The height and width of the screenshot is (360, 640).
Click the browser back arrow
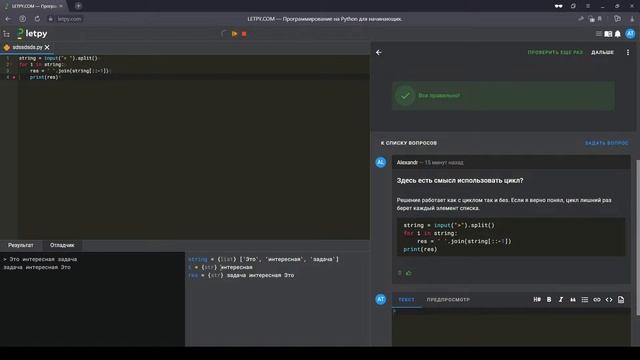coord(8,19)
